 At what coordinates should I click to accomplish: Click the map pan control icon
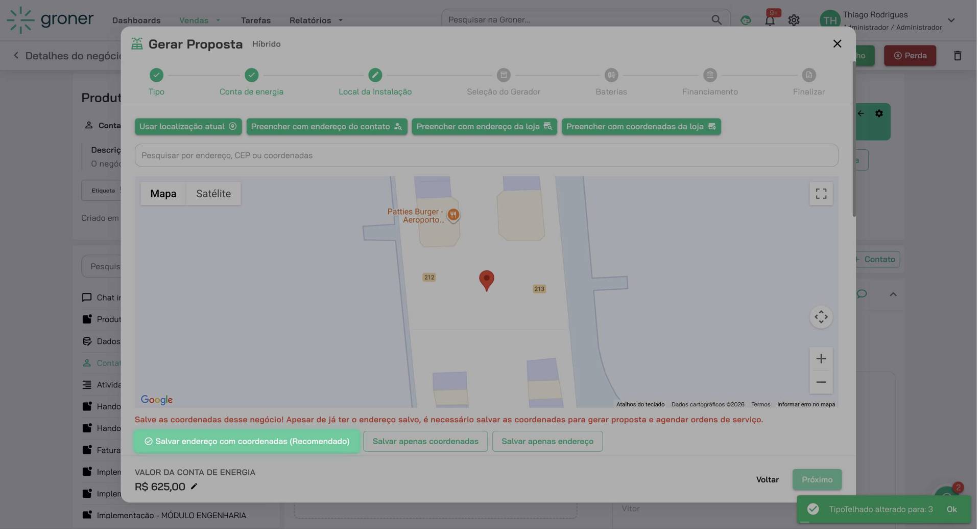[821, 317]
